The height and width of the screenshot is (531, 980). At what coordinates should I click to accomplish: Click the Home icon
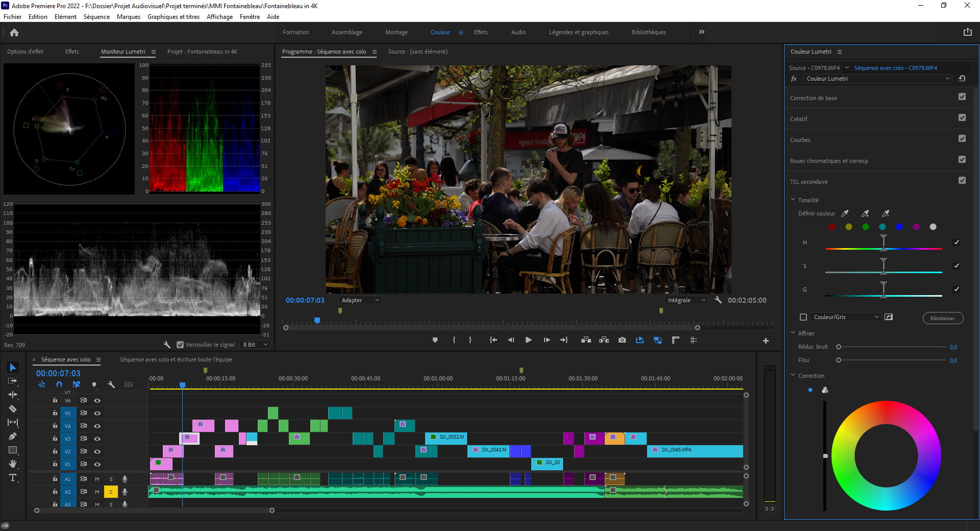[x=14, y=33]
